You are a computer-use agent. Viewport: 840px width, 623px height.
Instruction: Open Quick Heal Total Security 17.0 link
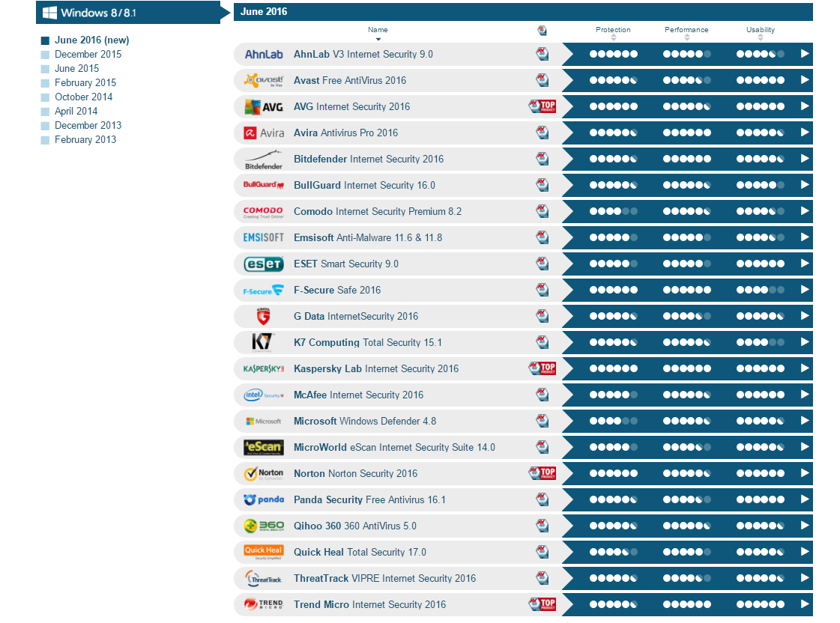tap(360, 553)
